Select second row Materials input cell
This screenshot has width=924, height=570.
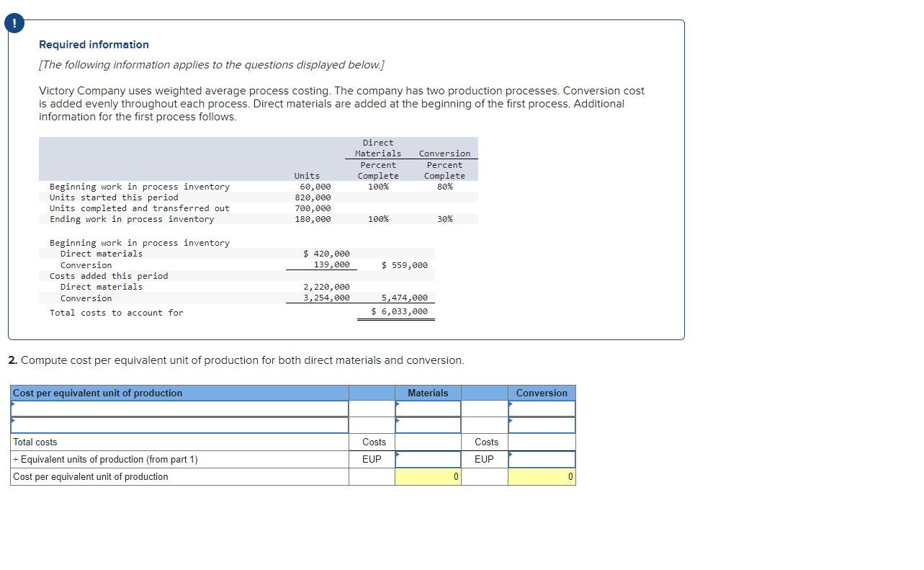(428, 425)
